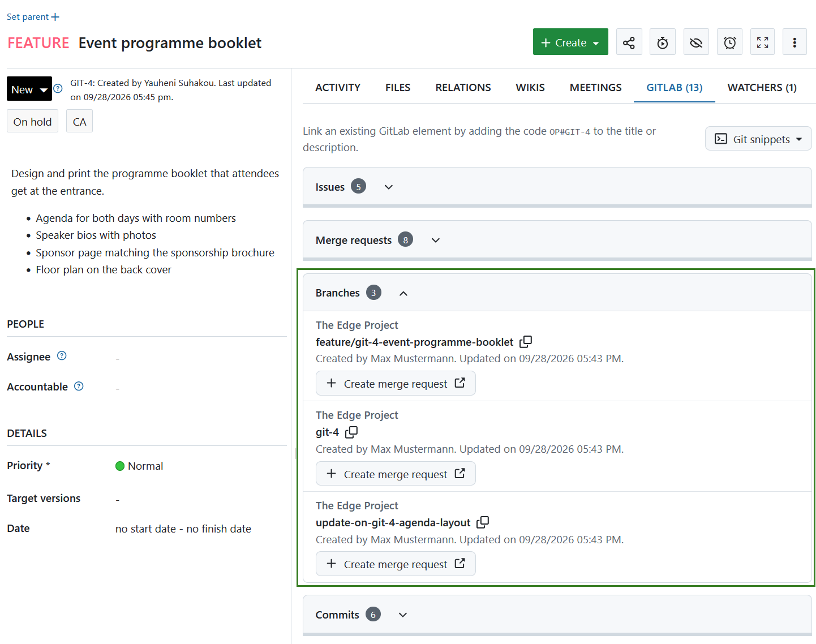Open the green Create dropdown button
The height and width of the screenshot is (644, 816).
[x=570, y=42]
